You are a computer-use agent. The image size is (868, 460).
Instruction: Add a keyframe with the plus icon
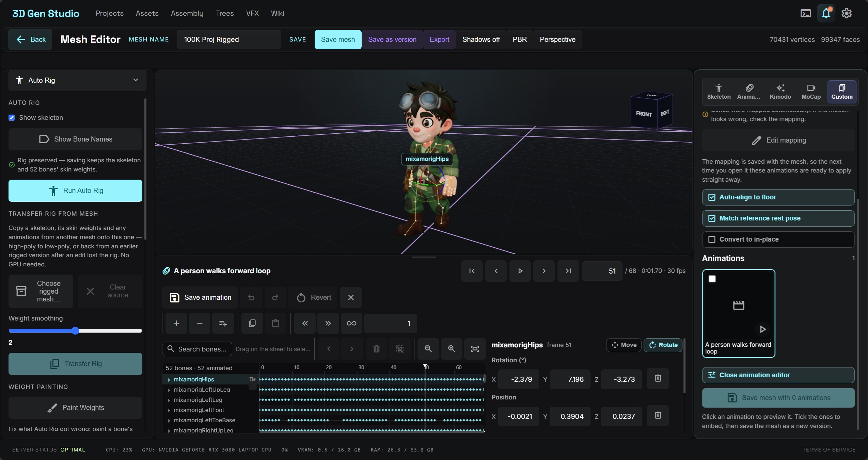point(176,323)
